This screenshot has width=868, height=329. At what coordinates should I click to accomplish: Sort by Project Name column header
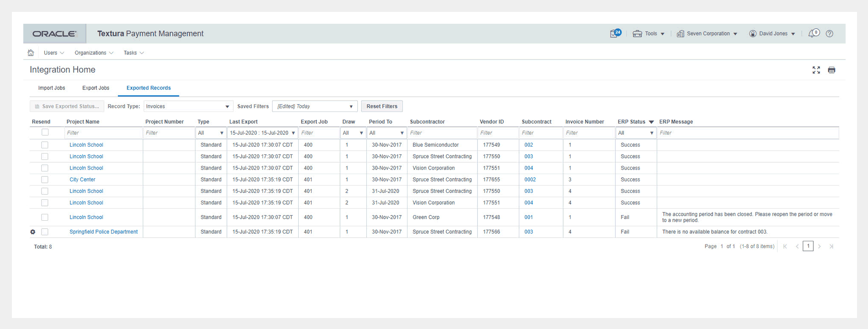coord(83,122)
